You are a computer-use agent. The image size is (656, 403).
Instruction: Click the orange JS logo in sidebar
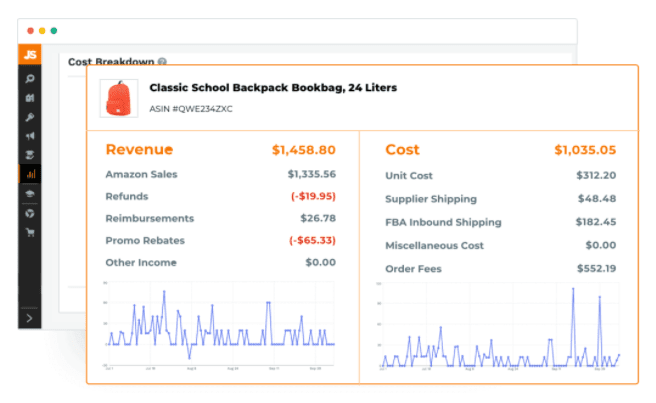[x=30, y=54]
